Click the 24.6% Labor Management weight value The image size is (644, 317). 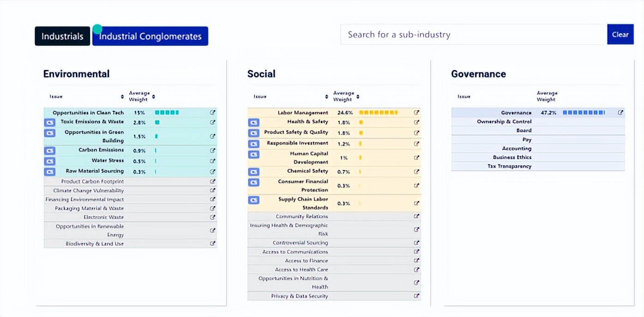(345, 113)
